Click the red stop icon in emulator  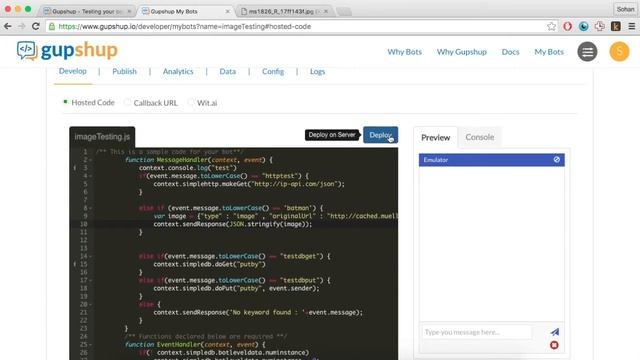coord(554,345)
